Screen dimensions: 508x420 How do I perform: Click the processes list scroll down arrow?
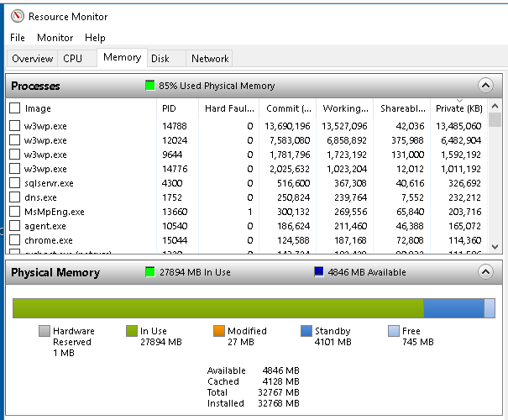(495, 247)
